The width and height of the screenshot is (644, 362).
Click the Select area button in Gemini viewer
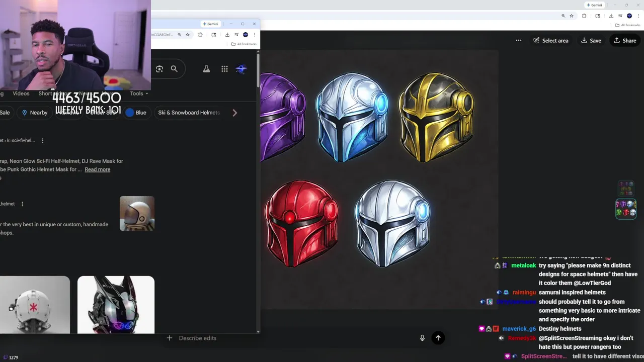(x=551, y=41)
